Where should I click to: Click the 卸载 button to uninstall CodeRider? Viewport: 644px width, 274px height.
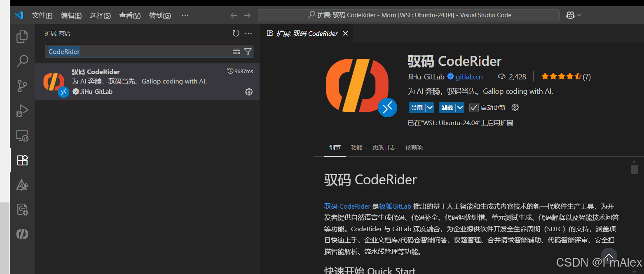[447, 107]
